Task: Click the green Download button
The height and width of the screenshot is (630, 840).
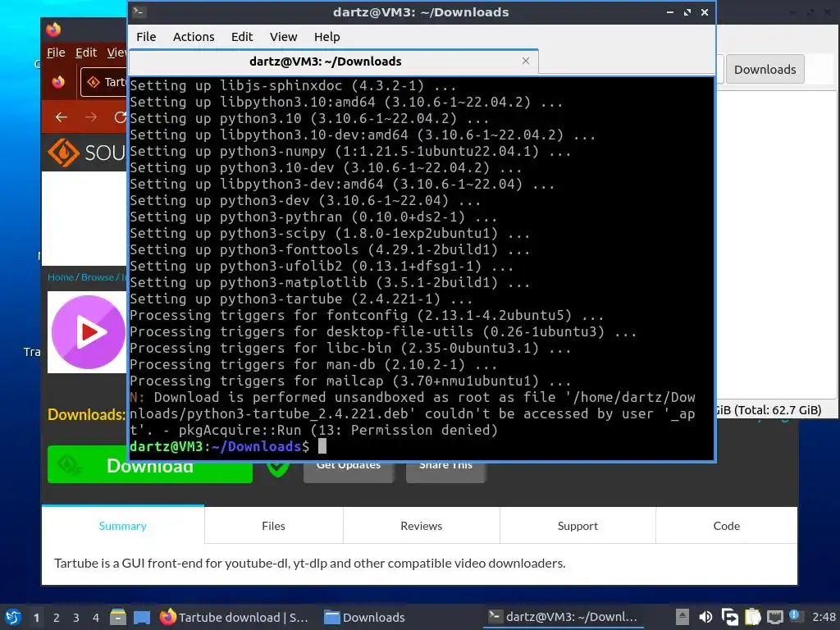Action: point(150,465)
